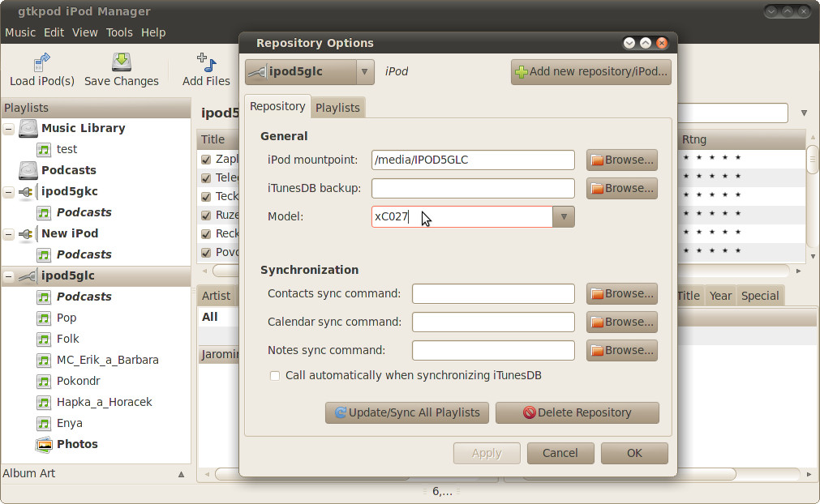The width and height of the screenshot is (820, 504).
Task: Select the Special sort tab in main window
Action: pyautogui.click(x=760, y=296)
